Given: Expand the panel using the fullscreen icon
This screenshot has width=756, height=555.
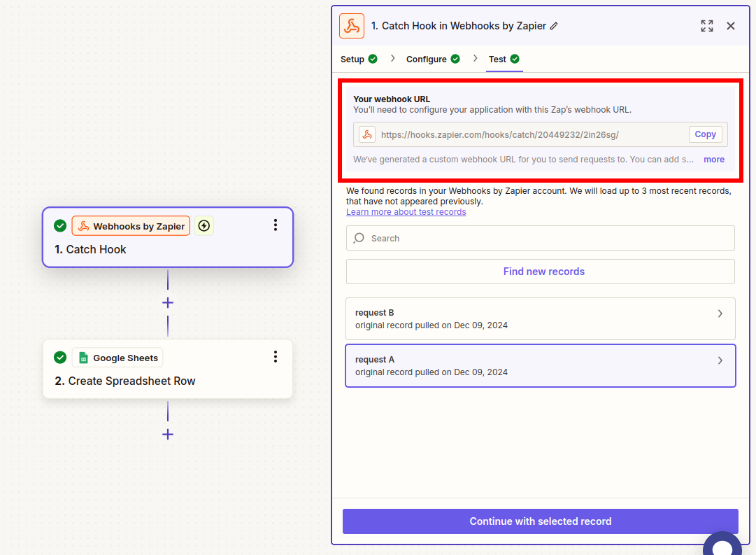Looking at the screenshot, I should [706, 25].
